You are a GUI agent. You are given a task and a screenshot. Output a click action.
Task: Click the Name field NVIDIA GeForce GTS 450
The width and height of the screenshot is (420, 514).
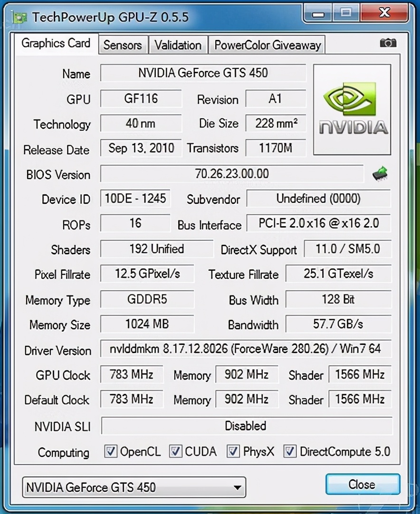[x=203, y=73]
